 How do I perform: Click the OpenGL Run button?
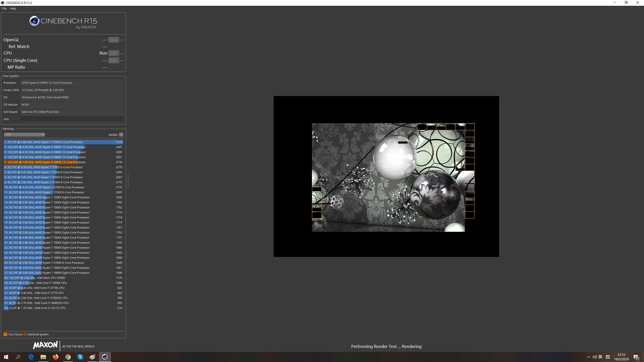tap(113, 40)
